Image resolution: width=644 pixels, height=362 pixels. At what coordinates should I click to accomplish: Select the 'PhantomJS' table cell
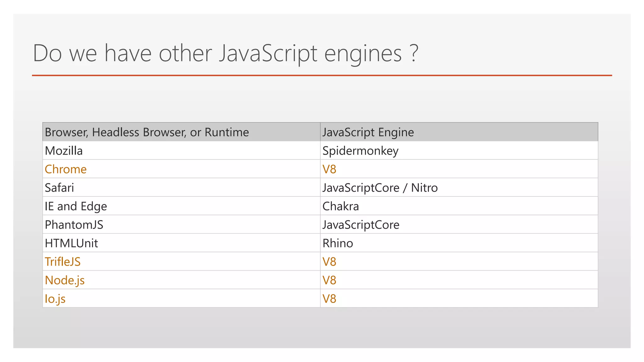[x=181, y=225]
